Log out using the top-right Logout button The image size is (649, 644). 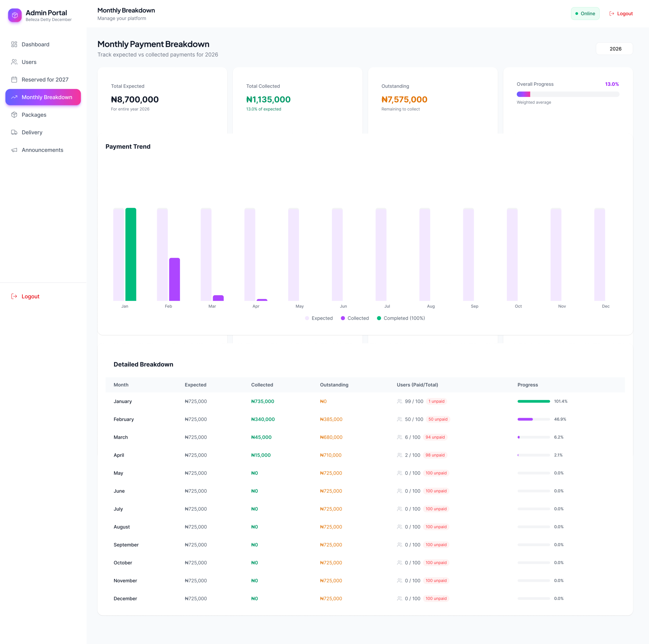click(621, 14)
